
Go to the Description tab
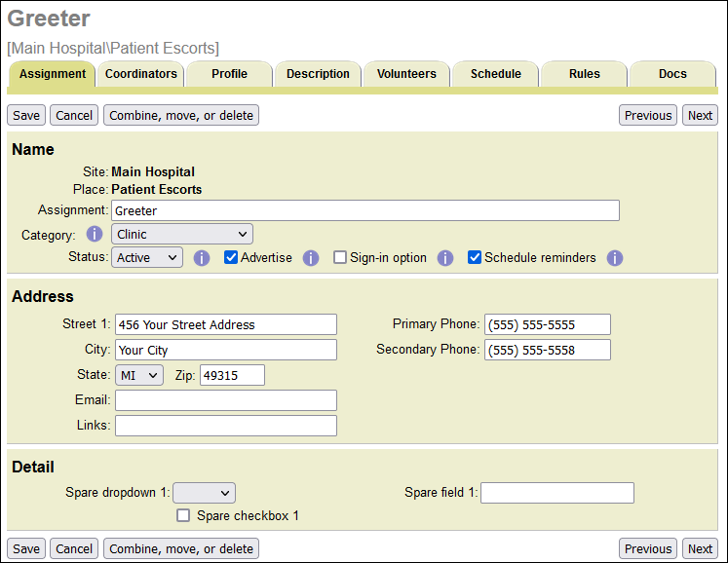[318, 74]
